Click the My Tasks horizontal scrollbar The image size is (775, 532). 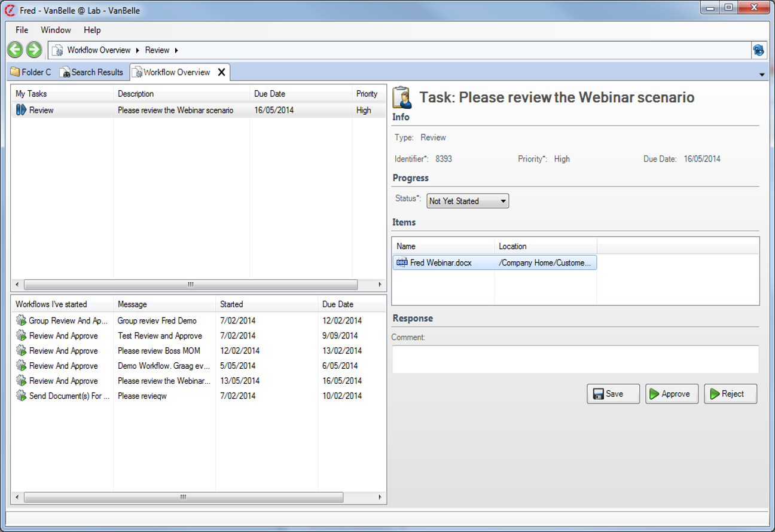[x=190, y=285]
